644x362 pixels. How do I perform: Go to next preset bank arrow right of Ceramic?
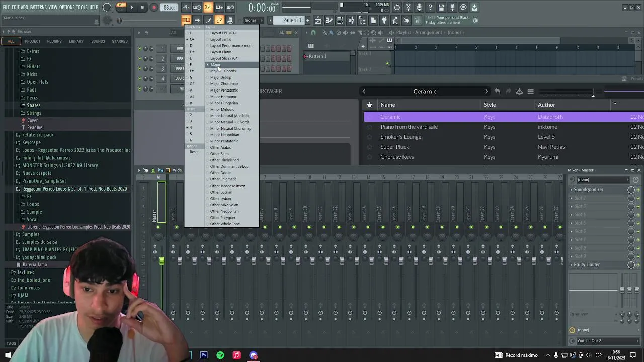click(x=486, y=92)
